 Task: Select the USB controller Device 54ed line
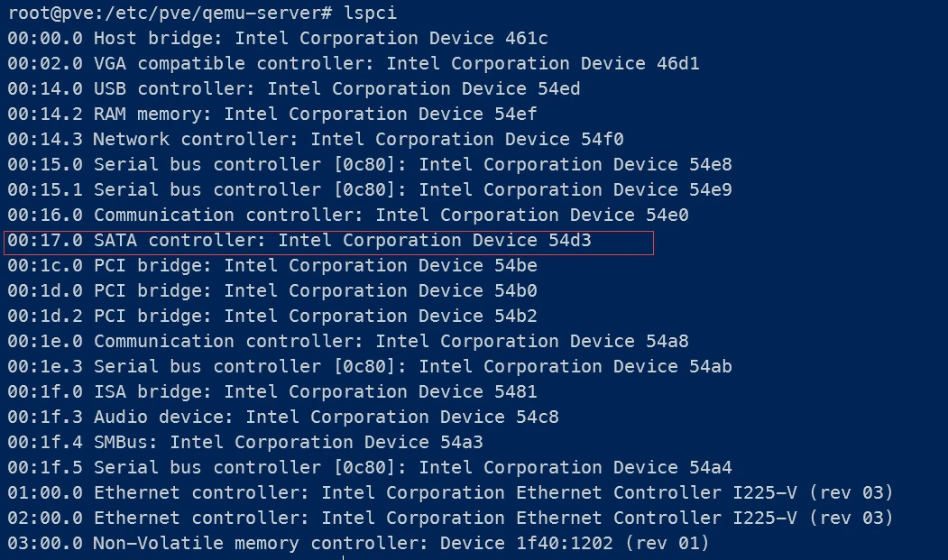[294, 89]
